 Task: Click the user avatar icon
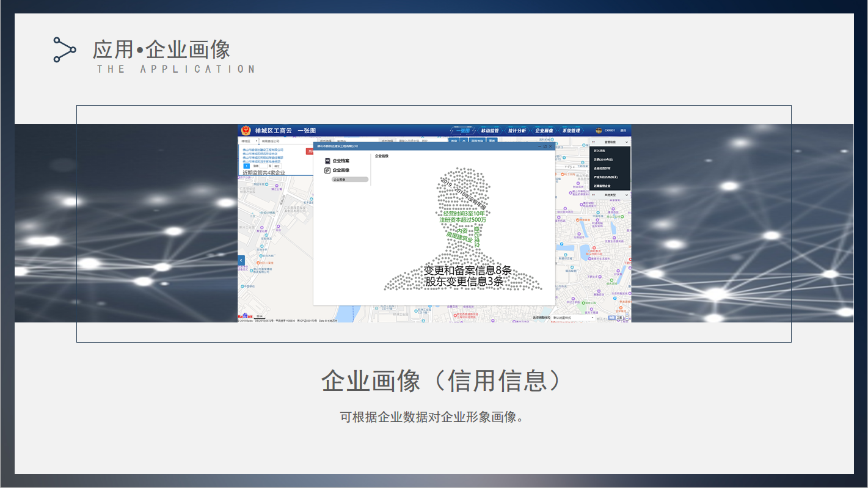(x=599, y=131)
